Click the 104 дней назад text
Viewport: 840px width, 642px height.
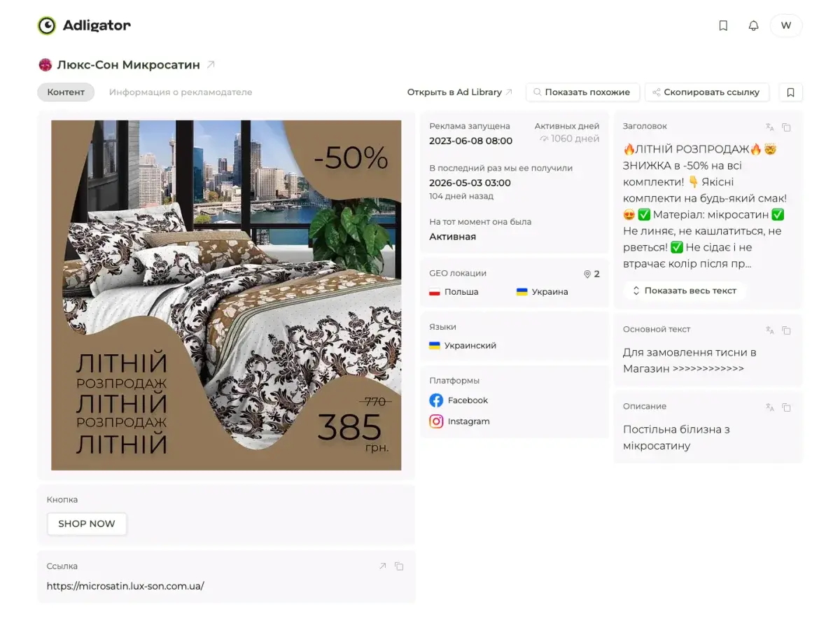coord(461,196)
